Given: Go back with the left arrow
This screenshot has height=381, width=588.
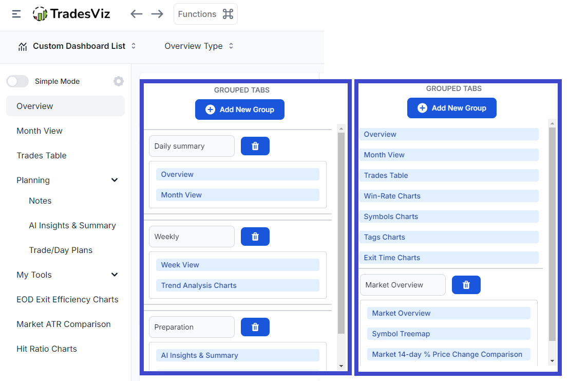Looking at the screenshot, I should [136, 14].
